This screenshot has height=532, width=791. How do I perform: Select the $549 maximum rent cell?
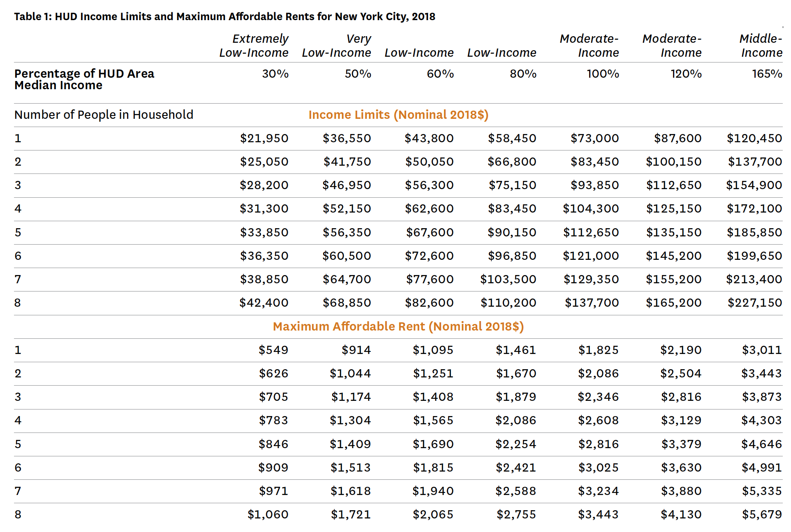click(273, 350)
